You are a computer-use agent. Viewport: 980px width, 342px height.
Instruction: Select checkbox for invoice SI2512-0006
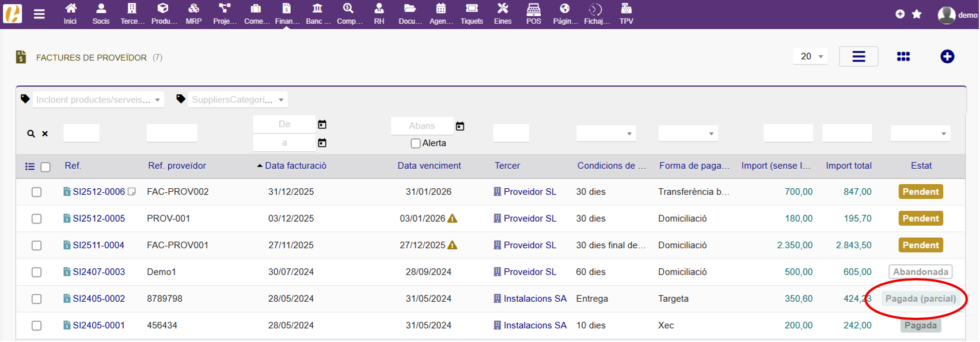point(36,192)
